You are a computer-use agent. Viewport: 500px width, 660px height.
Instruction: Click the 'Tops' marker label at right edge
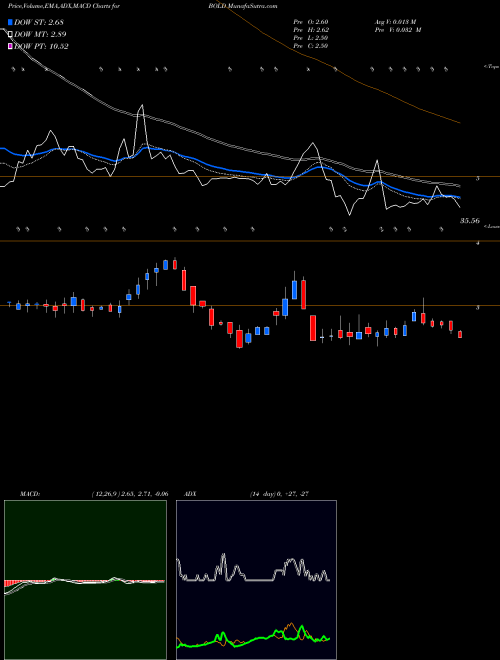pyautogui.click(x=491, y=67)
